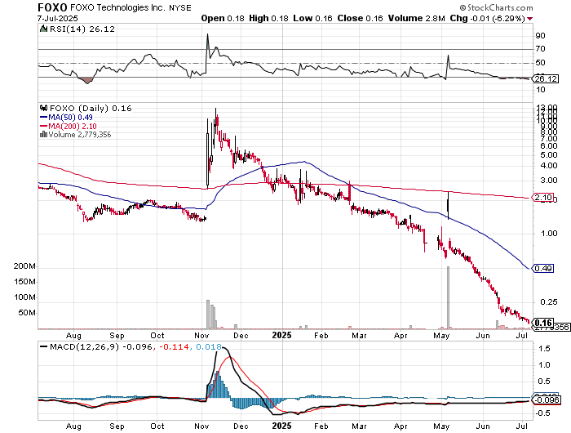571x433 pixels.
Task: Click the 150M volume axis label
Action: 24,282
